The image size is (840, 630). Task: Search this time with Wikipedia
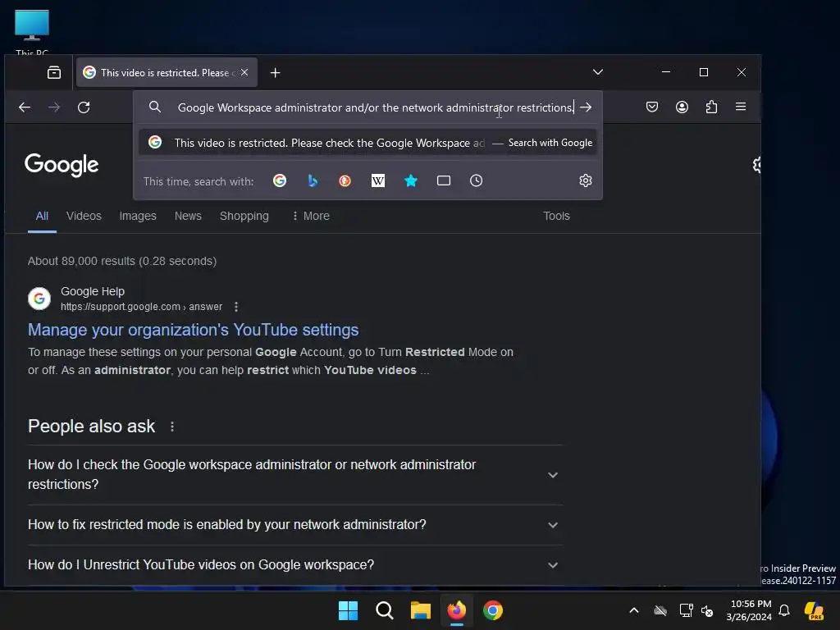coord(378,180)
